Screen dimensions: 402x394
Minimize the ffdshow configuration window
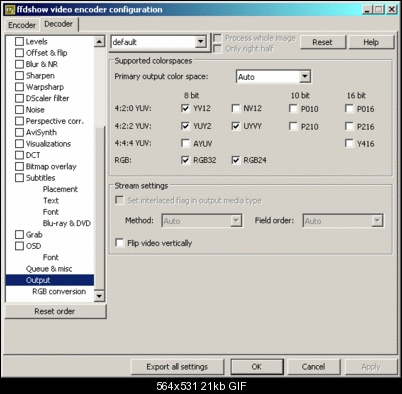coord(367,10)
